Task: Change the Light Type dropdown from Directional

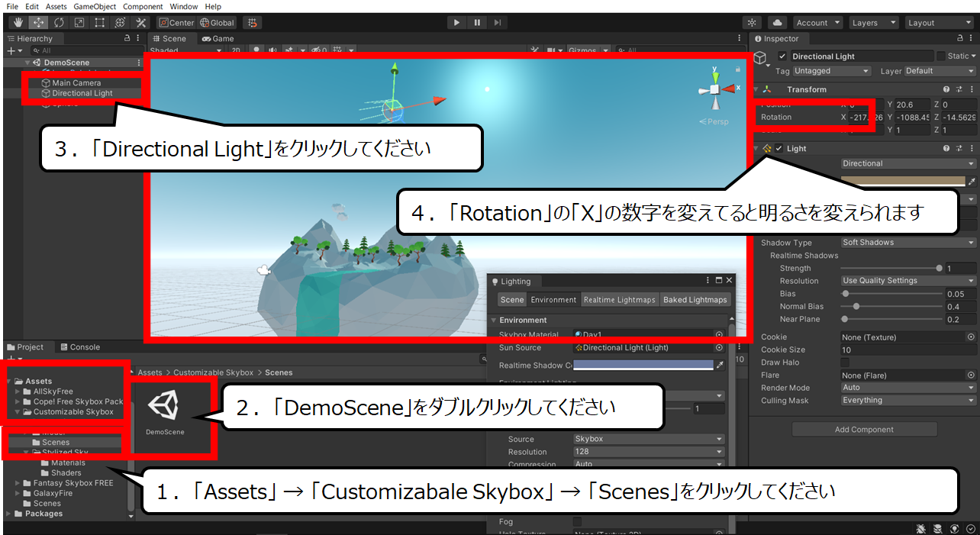Action: [908, 163]
